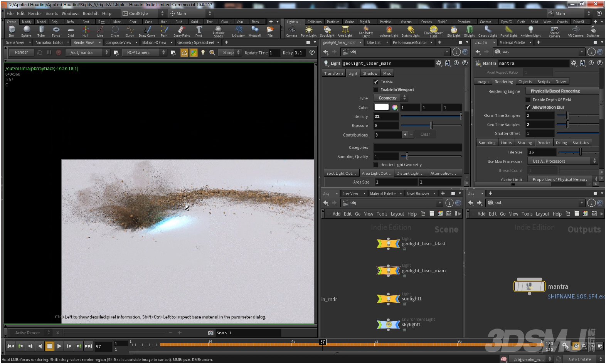This screenshot has width=606, height=364.
Task: Add a Portal Light from the shelf
Action: (508, 31)
